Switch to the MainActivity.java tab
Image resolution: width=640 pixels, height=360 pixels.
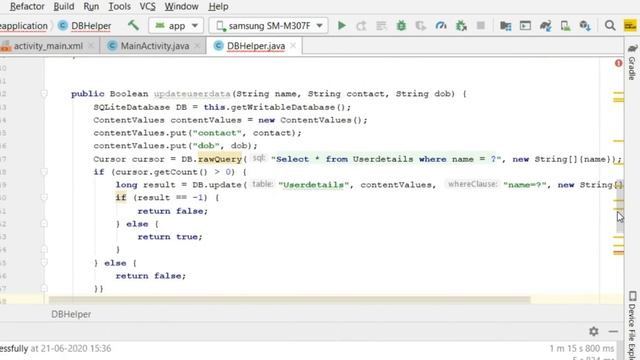(x=155, y=46)
